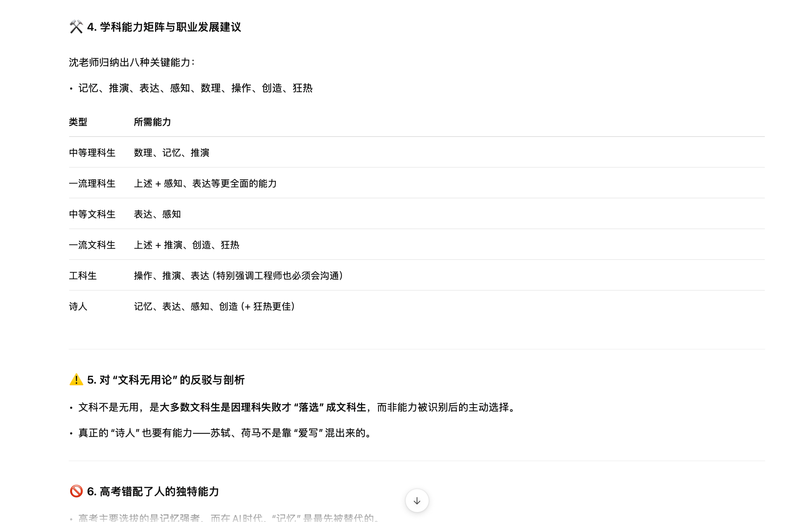Click the bullet listing eight abilities 记忆、推演
The width and height of the screenshot is (812, 522).
coord(195,88)
